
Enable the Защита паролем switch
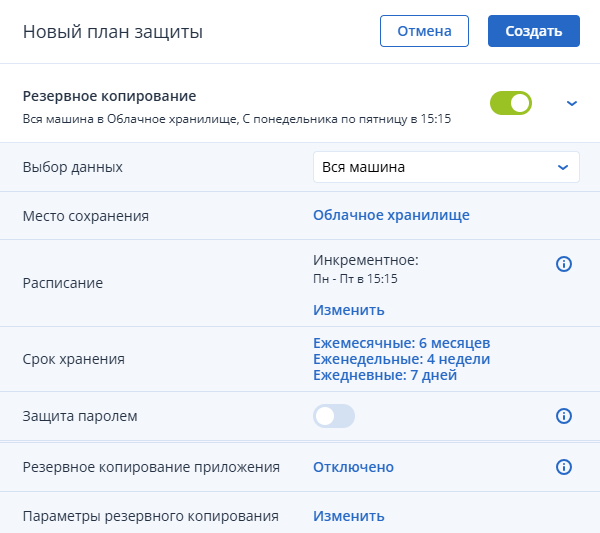(334, 416)
